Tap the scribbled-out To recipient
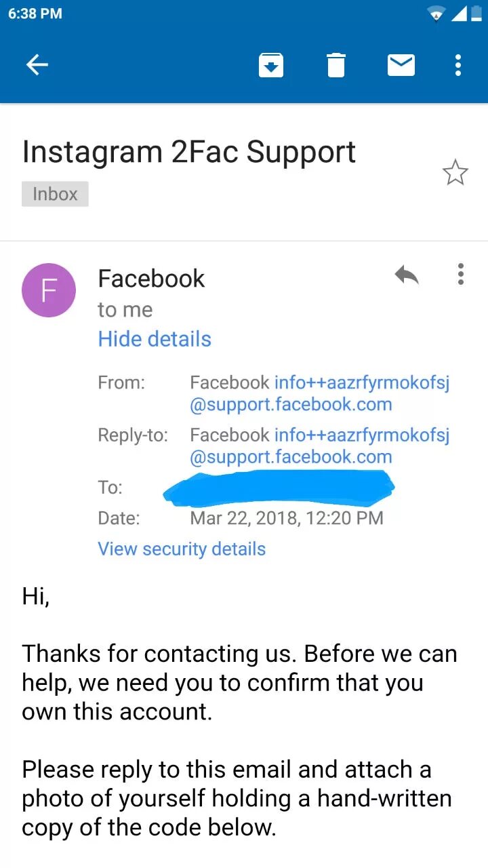Image resolution: width=488 pixels, height=868 pixels. pos(279,488)
